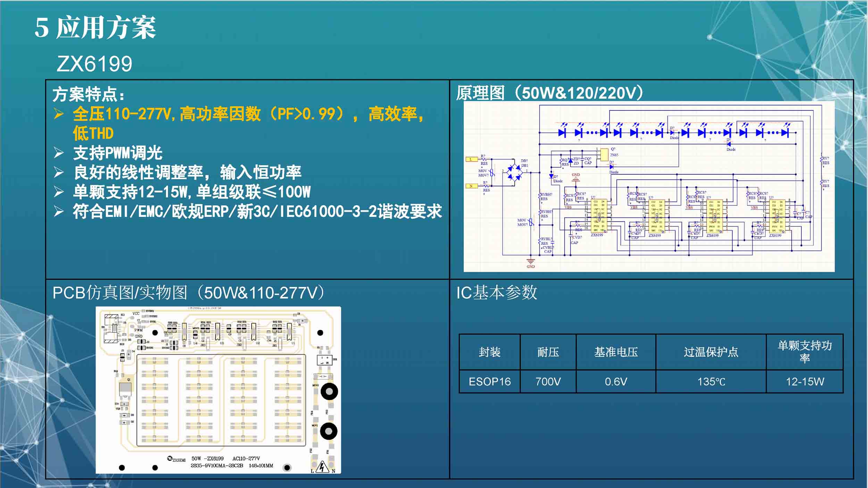Click the orange arrow bullet beside 全压110-277V
Image resolution: width=868 pixels, height=488 pixels.
59,114
